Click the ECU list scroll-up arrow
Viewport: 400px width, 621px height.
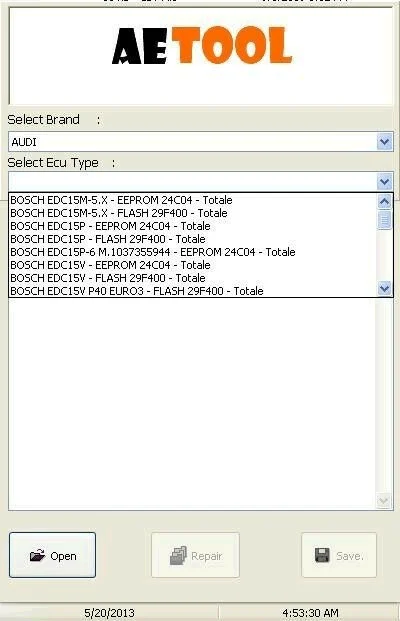(384, 202)
